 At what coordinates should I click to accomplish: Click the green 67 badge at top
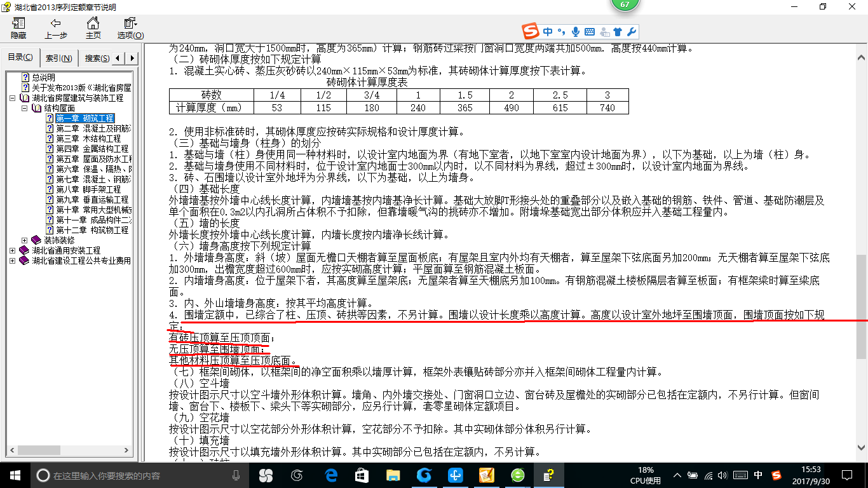[x=625, y=4]
